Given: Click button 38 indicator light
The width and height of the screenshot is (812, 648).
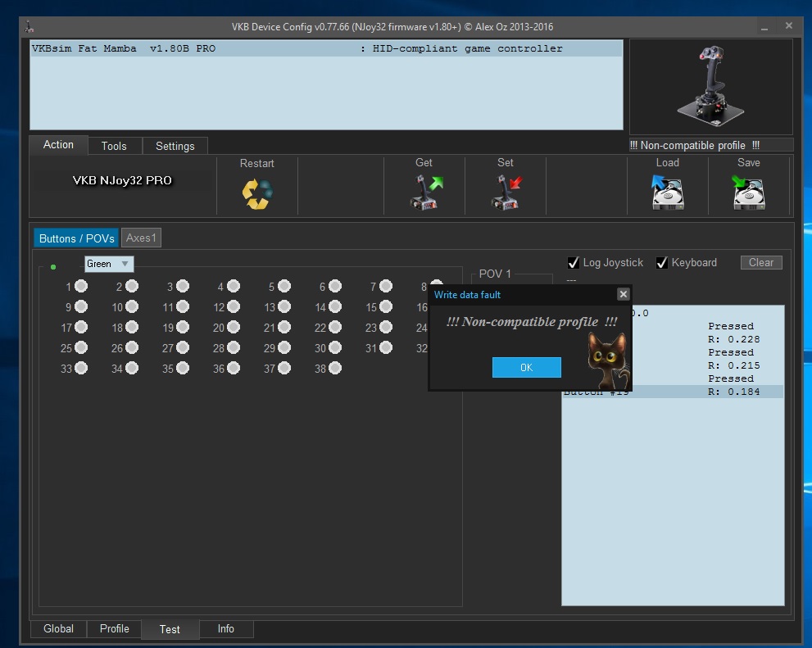Looking at the screenshot, I should click(x=335, y=369).
